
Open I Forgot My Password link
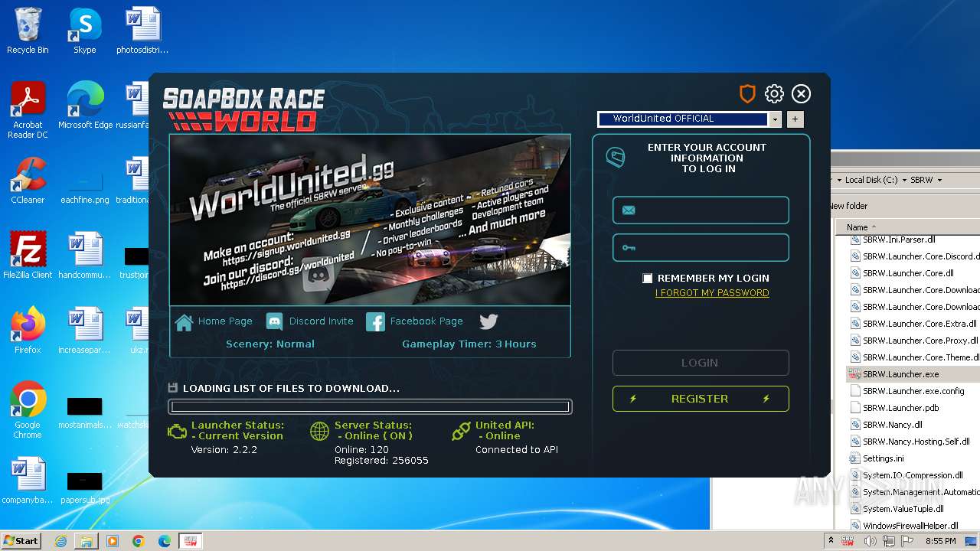(712, 293)
